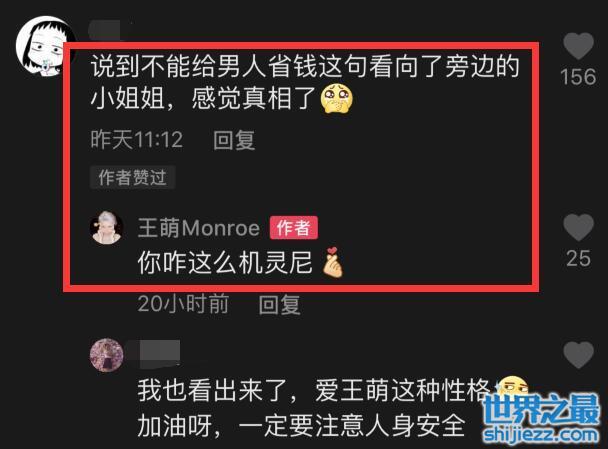Open 王萌Monroe's profile avatar
The width and height of the screenshot is (608, 449).
(107, 228)
